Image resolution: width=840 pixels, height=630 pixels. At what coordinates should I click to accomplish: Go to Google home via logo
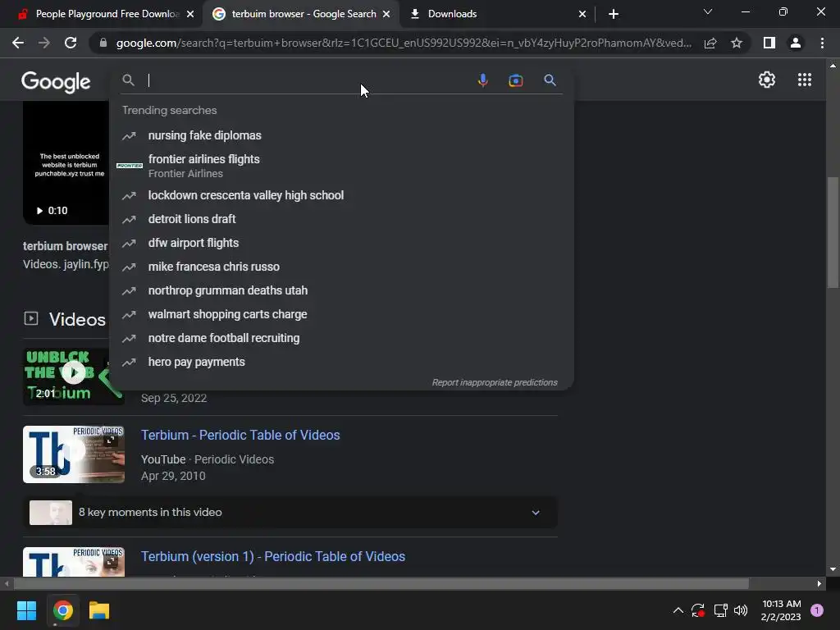pyautogui.click(x=56, y=81)
